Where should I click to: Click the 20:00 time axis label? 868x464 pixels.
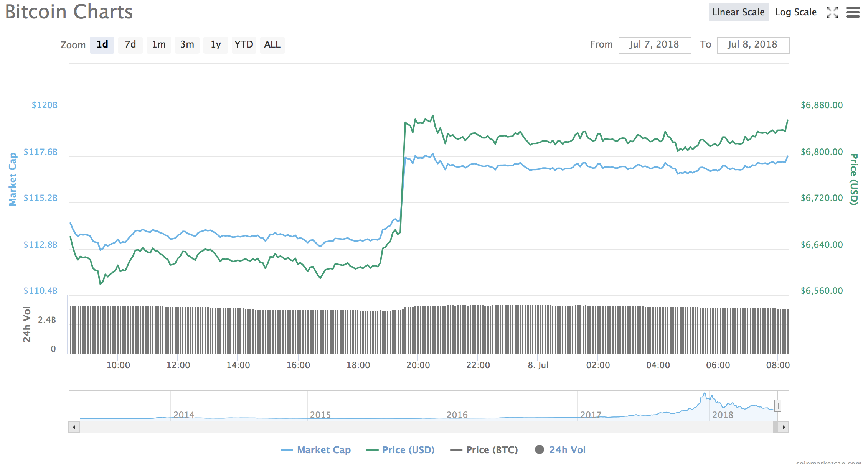coord(418,365)
